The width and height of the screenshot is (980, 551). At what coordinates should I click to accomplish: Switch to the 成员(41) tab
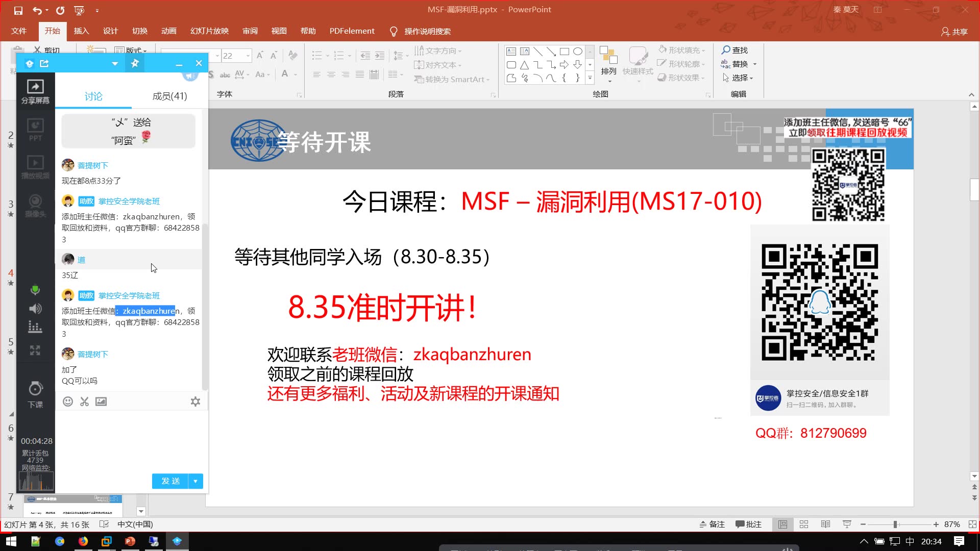click(x=169, y=96)
